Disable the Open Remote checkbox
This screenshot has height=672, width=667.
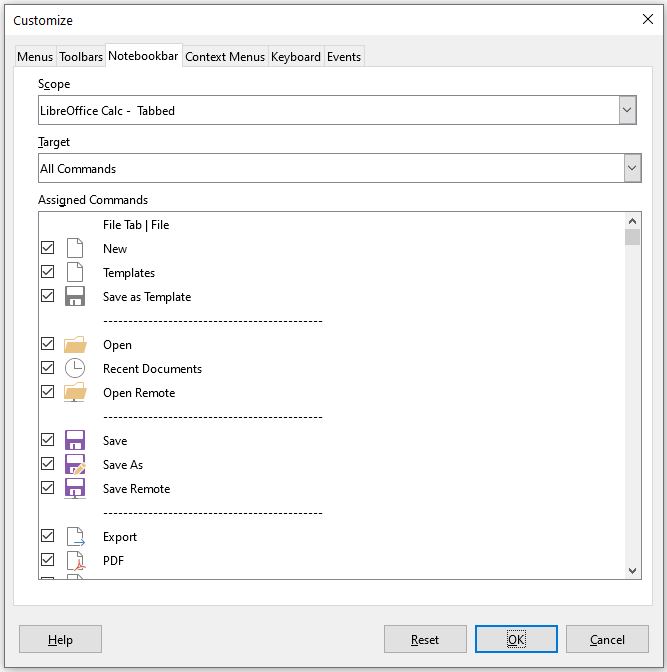48,392
